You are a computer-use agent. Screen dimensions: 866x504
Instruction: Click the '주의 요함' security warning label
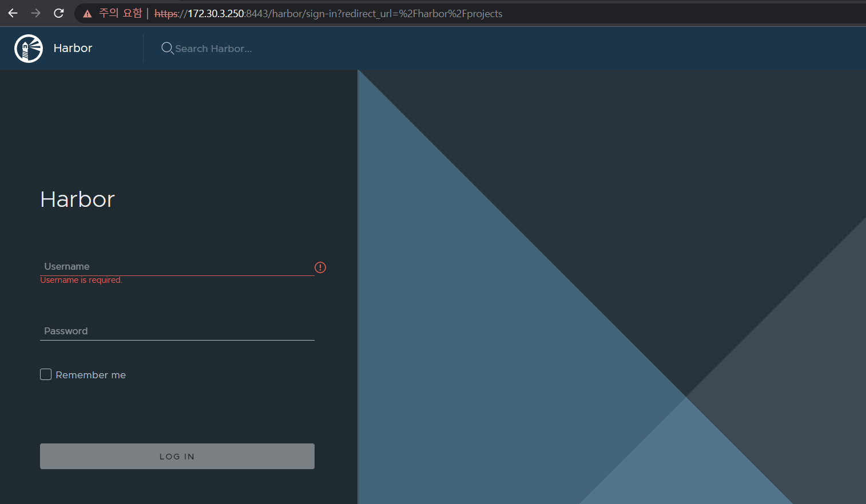tap(120, 13)
